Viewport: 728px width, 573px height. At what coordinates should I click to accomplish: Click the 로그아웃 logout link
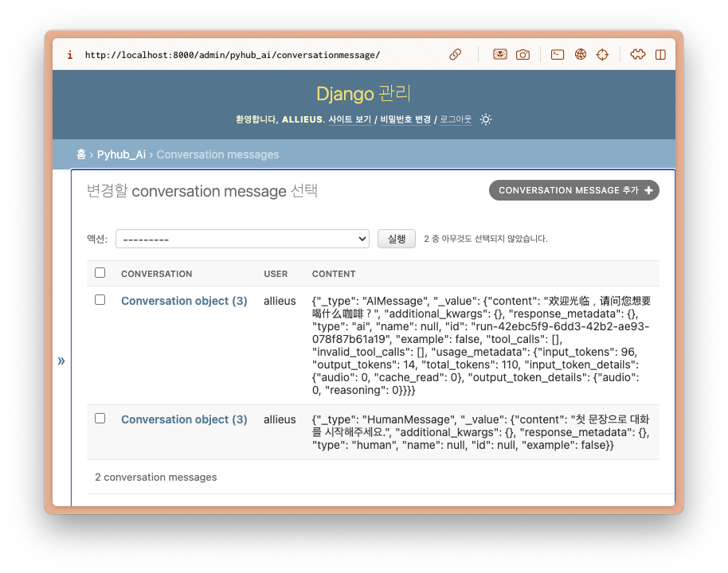(x=456, y=119)
